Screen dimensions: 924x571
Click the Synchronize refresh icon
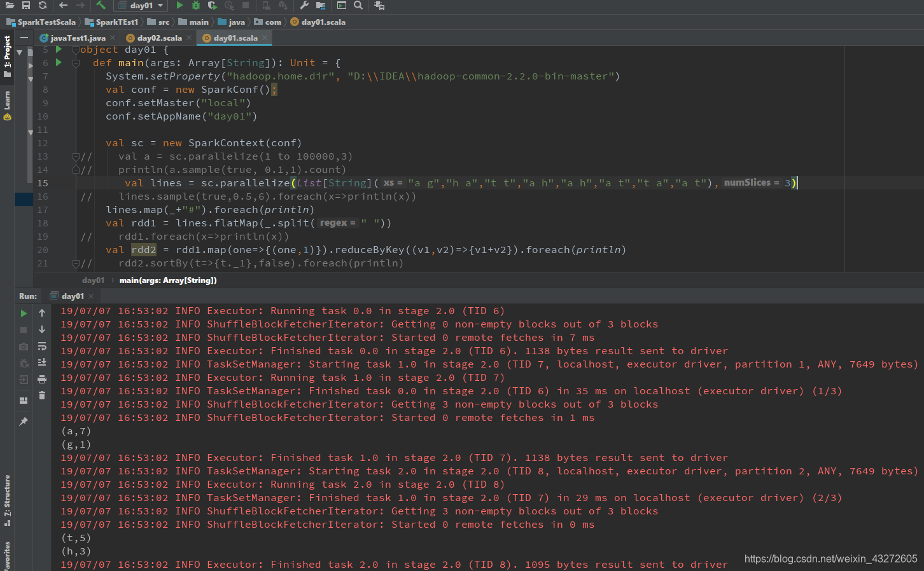(43, 5)
